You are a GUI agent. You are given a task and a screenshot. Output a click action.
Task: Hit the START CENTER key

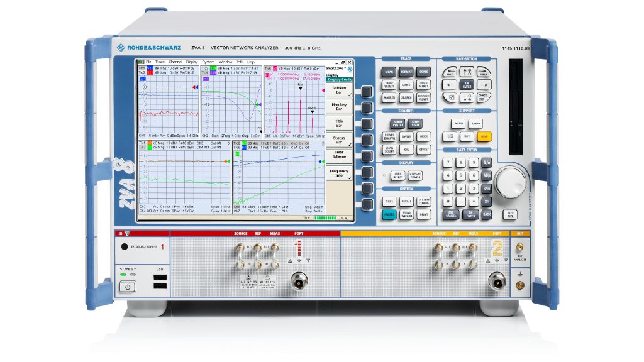coord(397,124)
